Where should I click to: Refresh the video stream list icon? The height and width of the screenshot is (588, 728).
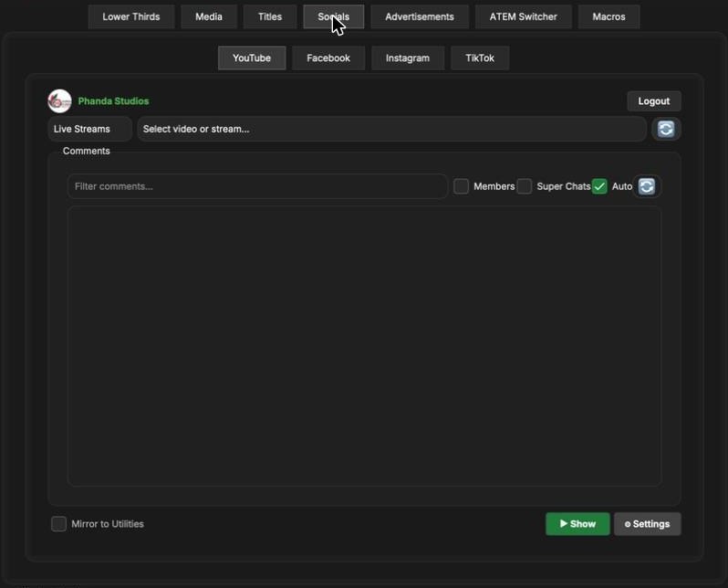(x=666, y=130)
